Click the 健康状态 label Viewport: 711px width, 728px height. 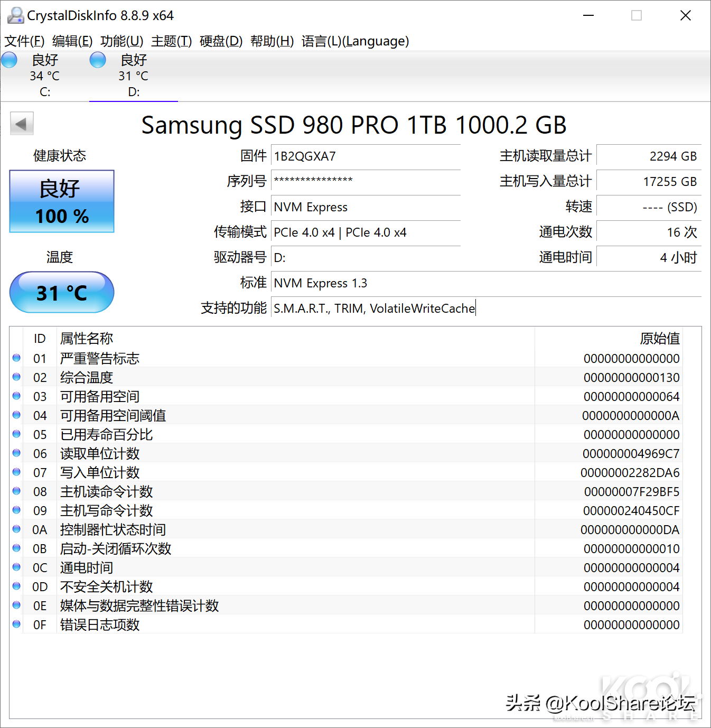(x=60, y=156)
